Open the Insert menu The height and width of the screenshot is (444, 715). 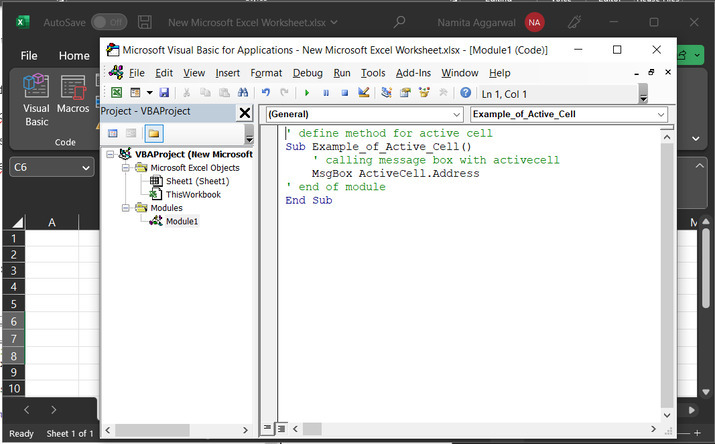point(227,72)
